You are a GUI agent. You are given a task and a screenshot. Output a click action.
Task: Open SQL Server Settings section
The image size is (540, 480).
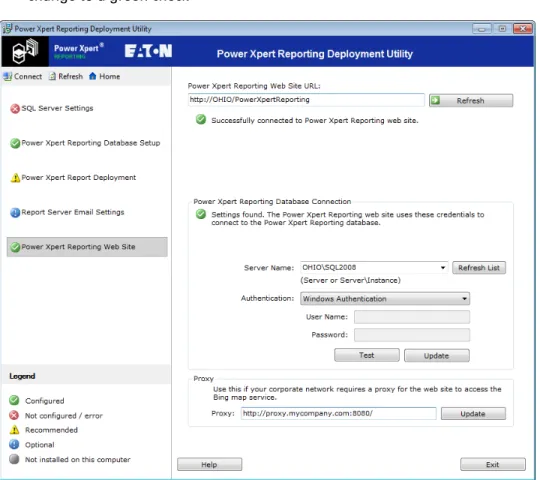(52, 108)
